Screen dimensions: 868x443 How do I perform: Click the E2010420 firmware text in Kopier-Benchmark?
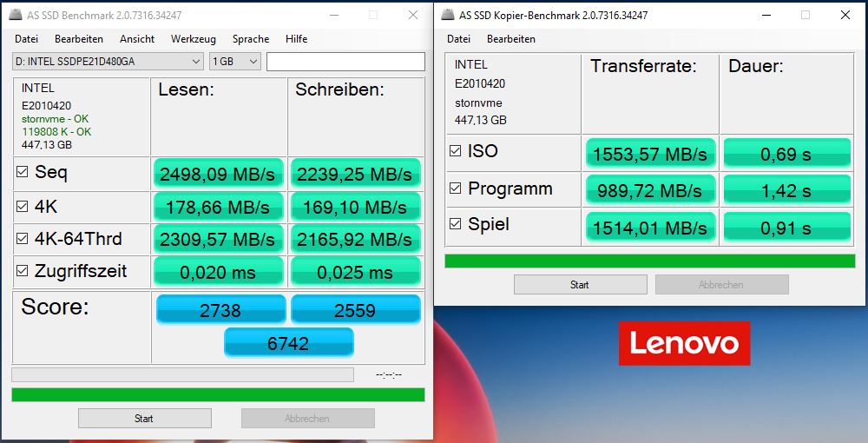point(480,83)
